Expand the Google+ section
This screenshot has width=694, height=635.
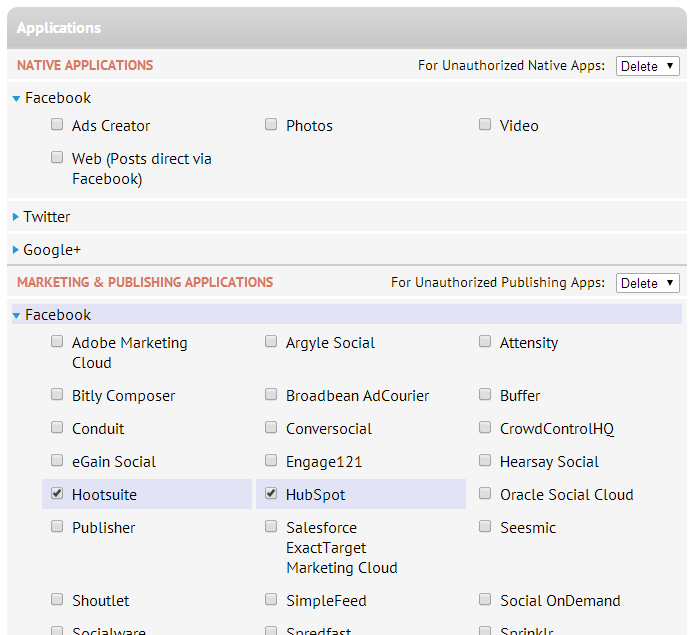click(16, 250)
